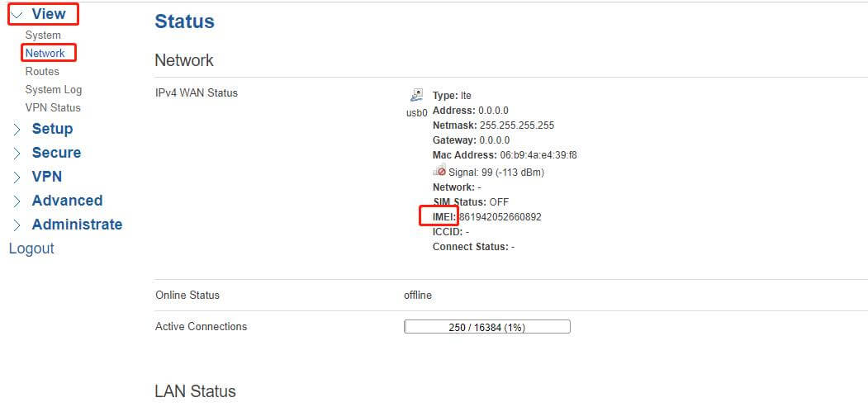This screenshot has width=868, height=407.
Task: Expand the Administrate menu chevron
Action: point(17,225)
